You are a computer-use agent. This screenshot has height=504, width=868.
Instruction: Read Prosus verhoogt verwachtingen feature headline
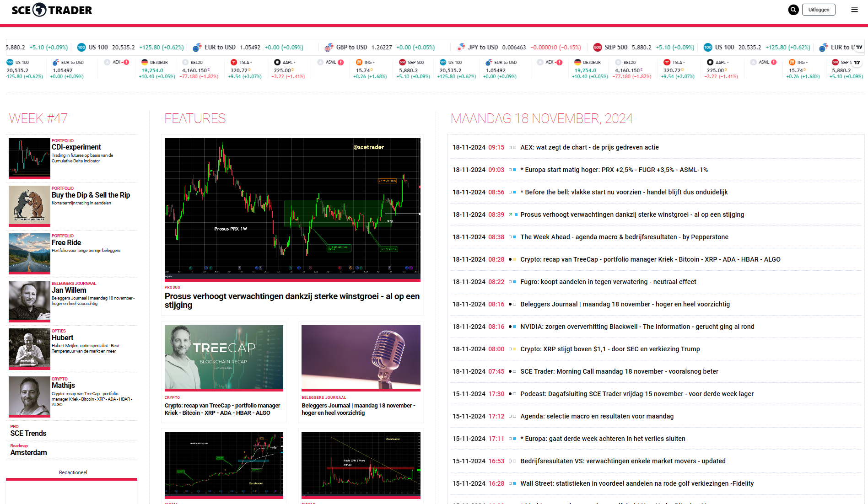click(292, 300)
